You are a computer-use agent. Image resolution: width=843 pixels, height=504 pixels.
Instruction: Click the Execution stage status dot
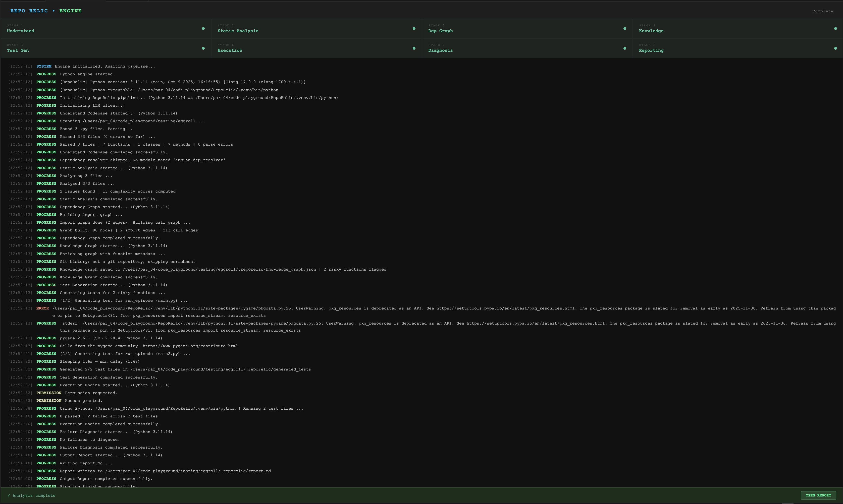click(x=414, y=48)
